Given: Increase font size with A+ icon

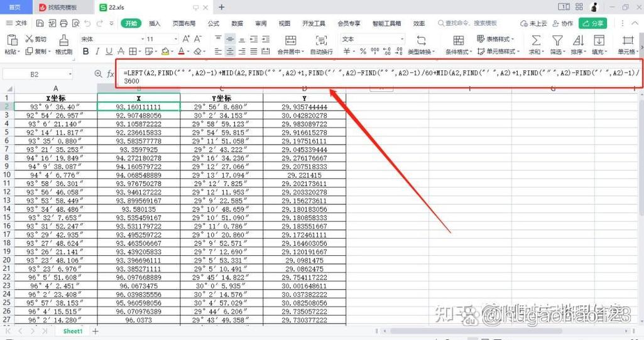Looking at the screenshot, I should 185,39.
